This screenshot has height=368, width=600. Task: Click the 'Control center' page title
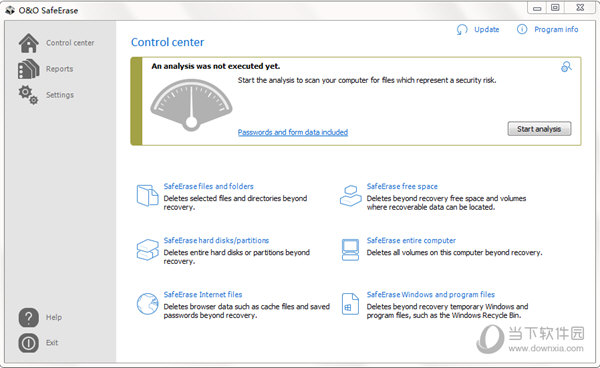click(168, 42)
